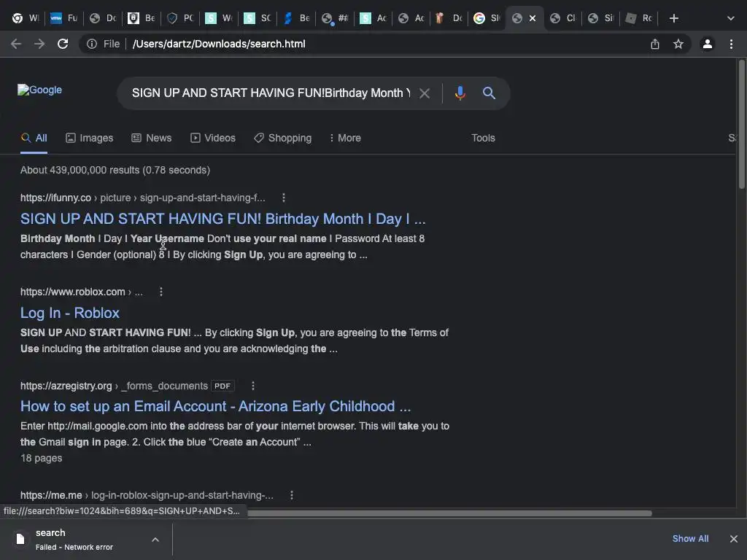Click the '18 pages' text under azregistry result

tap(42, 458)
